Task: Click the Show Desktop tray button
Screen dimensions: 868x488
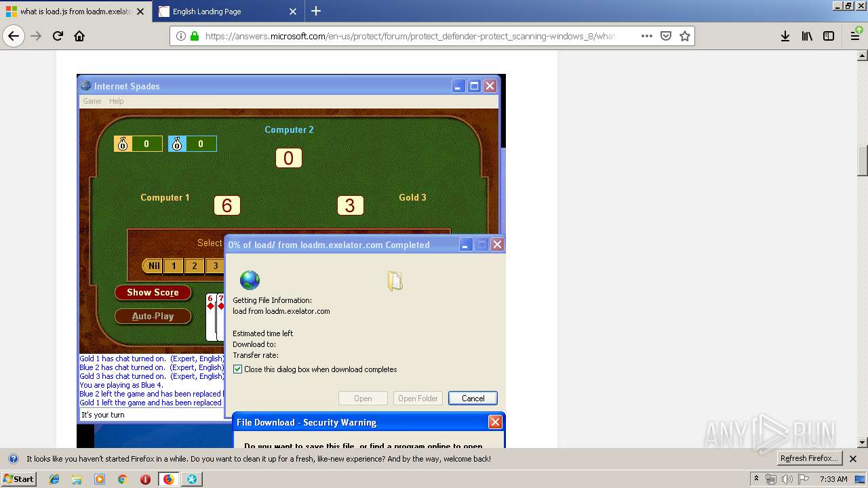Action: click(x=861, y=479)
